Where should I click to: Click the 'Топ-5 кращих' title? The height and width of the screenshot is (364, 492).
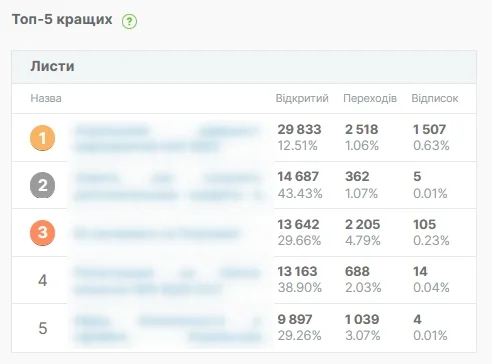pos(62,19)
